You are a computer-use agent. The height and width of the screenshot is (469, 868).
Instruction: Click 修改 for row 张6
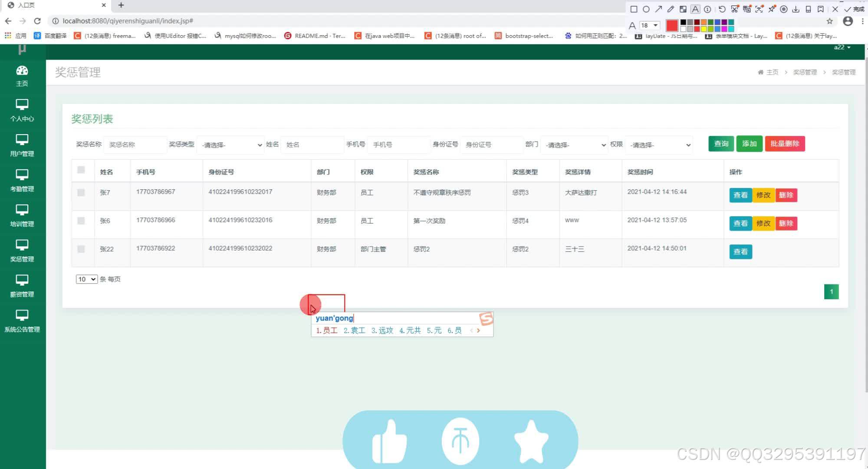pyautogui.click(x=763, y=223)
